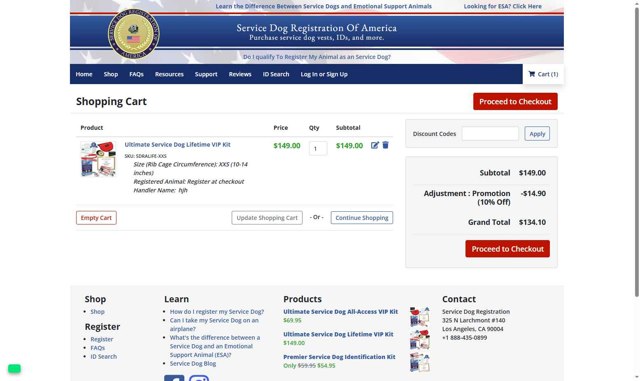The height and width of the screenshot is (381, 640).
Task: Click the top Proceed to Checkout button
Action: point(515,101)
